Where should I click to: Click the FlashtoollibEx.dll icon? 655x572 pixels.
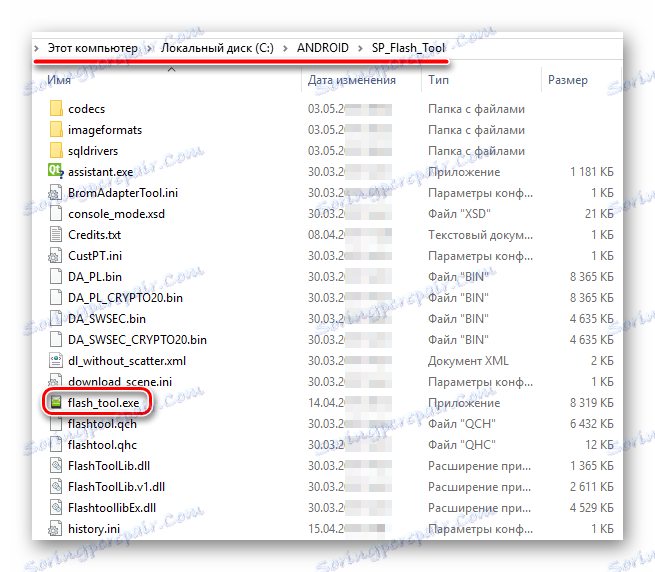coord(56,507)
